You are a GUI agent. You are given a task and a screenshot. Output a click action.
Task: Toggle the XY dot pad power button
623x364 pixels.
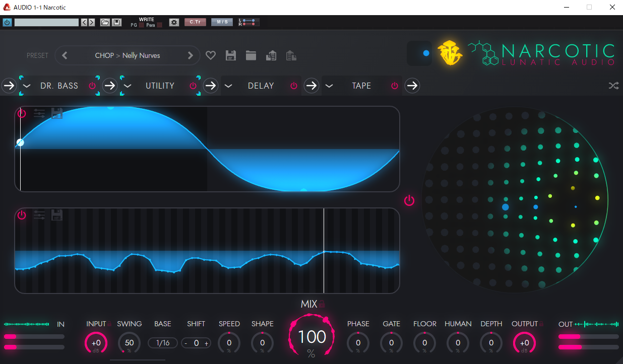pos(409,201)
